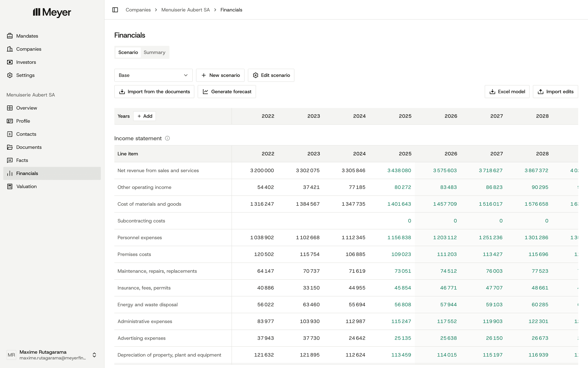Click Premises costs 2023 value 115 754
588x368 pixels.
click(x=310, y=254)
